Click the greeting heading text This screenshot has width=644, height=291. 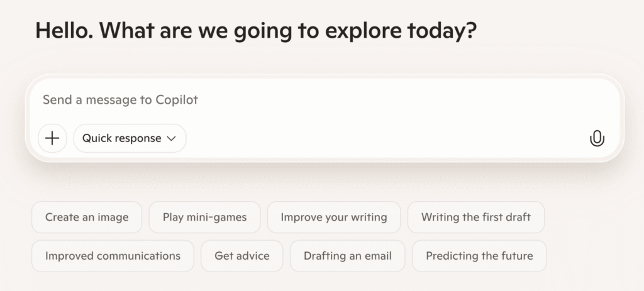(255, 31)
